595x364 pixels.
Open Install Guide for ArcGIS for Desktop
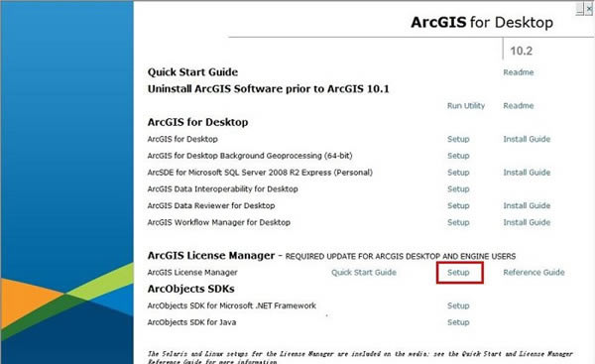coord(527,139)
